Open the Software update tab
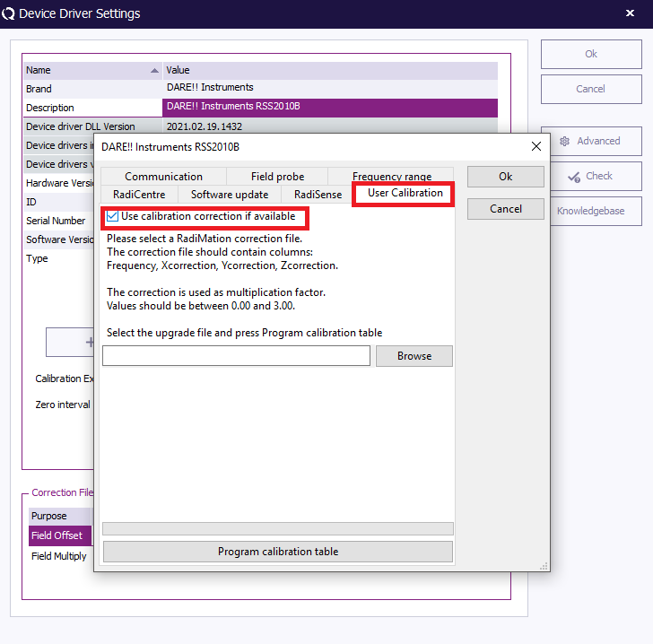Viewport: 653px width, 644px height. point(229,195)
